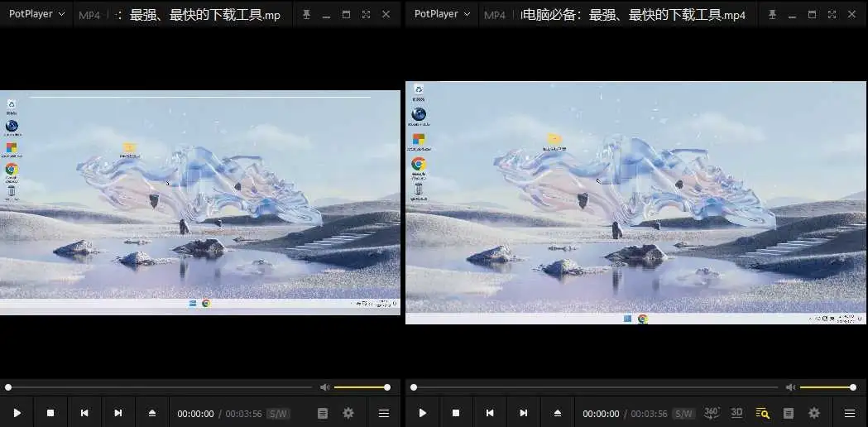
Task: Click video title text in left PotPlayer
Action: pos(199,15)
